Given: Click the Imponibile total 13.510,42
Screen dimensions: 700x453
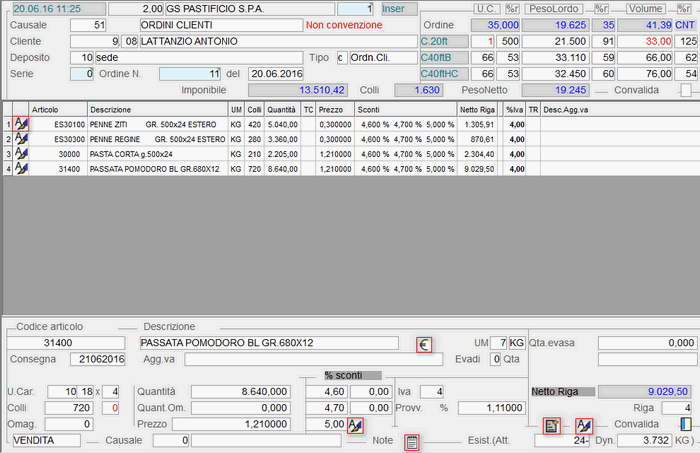Looking at the screenshot, I should [x=298, y=90].
